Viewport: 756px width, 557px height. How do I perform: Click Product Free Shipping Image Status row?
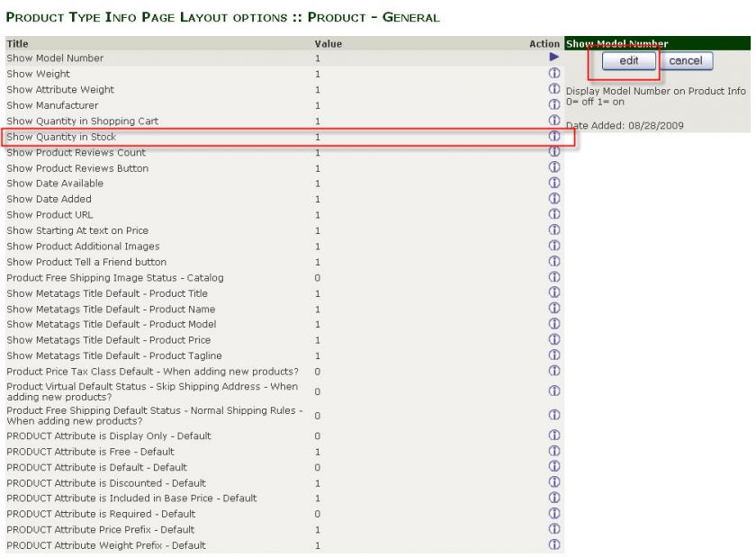(x=115, y=278)
